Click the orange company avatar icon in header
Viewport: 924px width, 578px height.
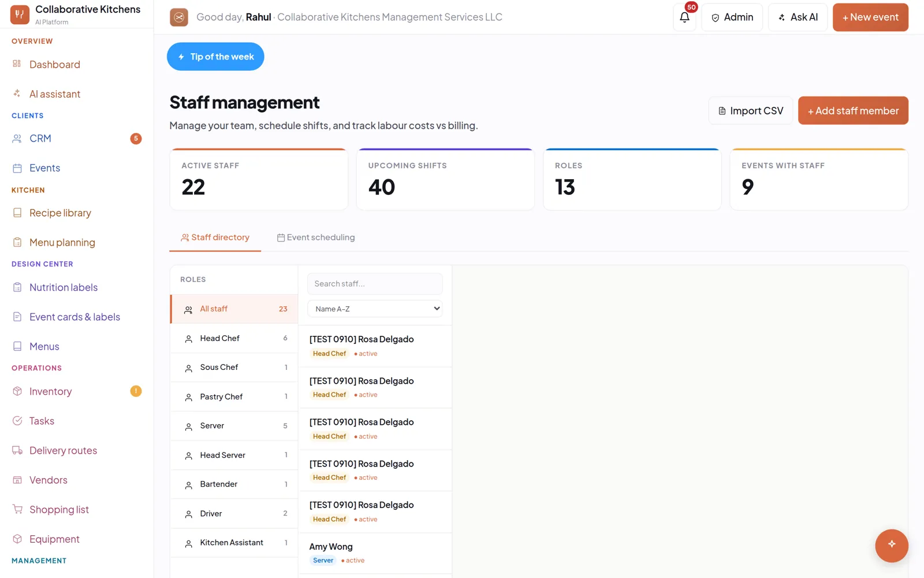(179, 17)
